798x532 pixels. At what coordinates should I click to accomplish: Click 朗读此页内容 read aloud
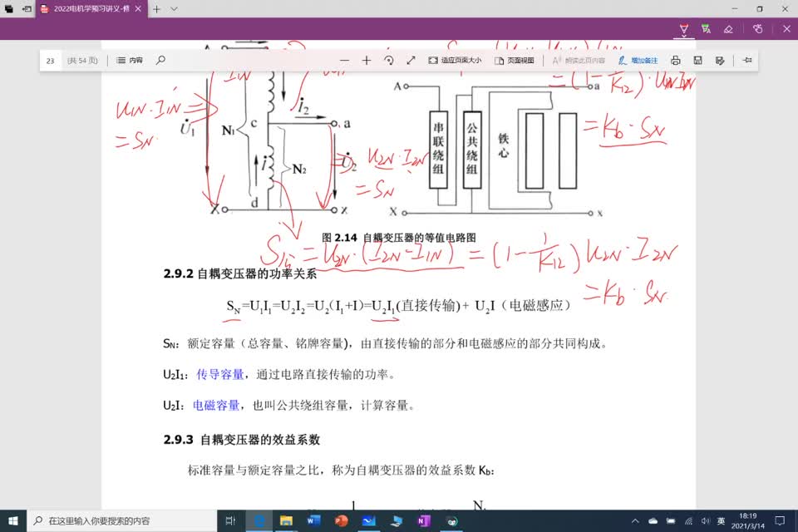(579, 60)
